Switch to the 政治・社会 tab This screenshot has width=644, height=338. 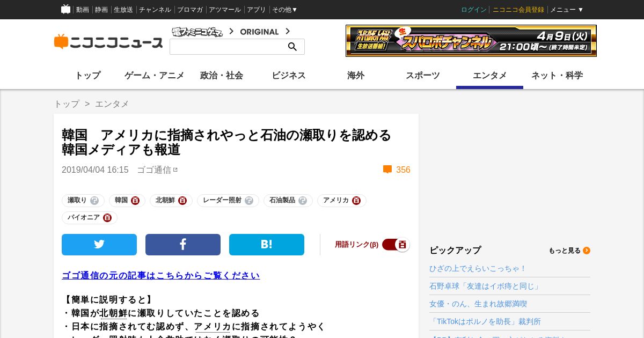coord(222,76)
